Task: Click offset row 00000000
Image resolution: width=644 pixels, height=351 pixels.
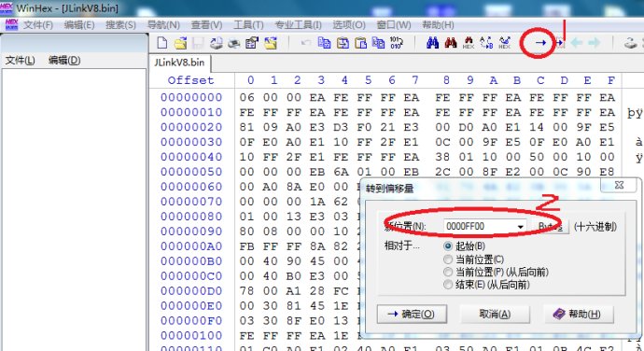Action: click(191, 97)
